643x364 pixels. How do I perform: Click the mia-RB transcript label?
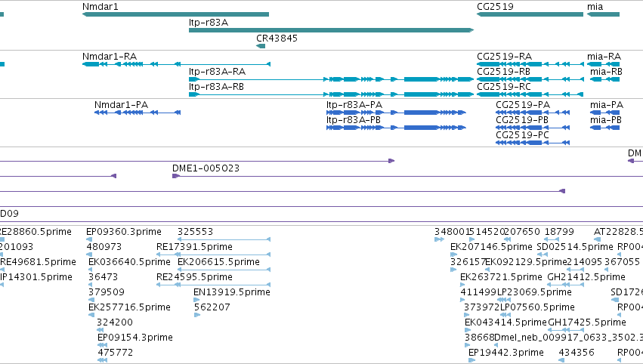coord(606,71)
